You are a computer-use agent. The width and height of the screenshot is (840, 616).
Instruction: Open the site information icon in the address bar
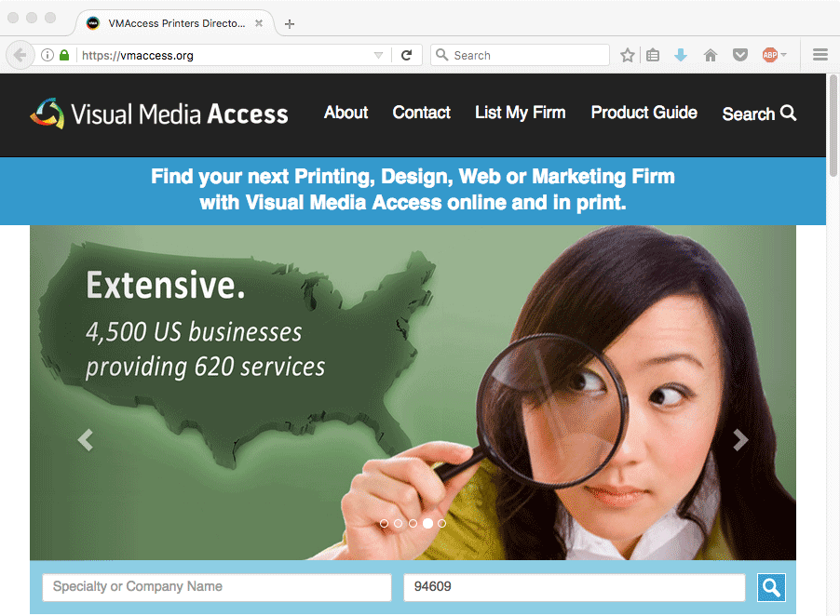(47, 55)
